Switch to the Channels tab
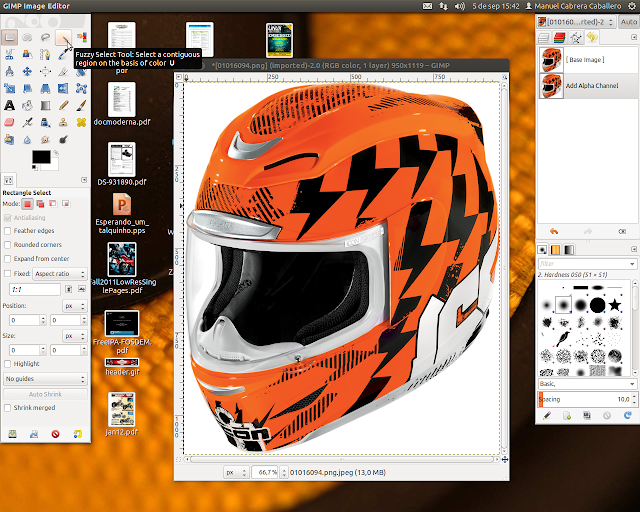 (x=560, y=38)
